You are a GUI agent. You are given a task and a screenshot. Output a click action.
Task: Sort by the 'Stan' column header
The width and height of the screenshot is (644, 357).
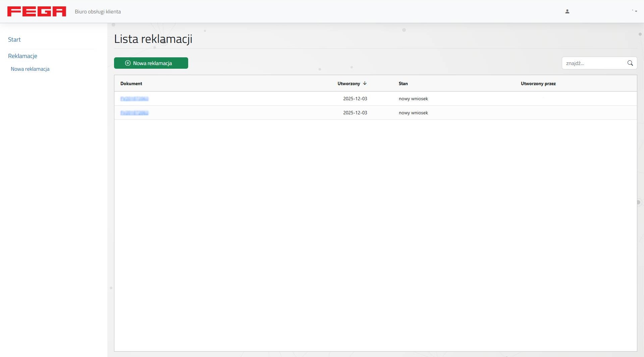(403, 83)
